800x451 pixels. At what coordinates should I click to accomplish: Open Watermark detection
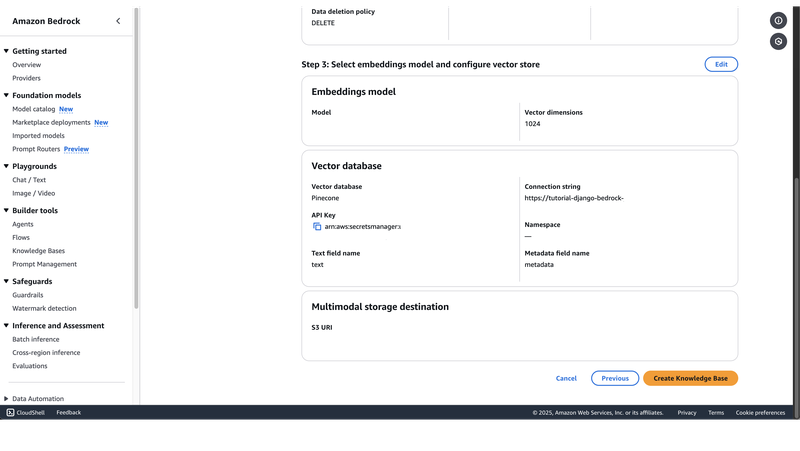click(x=44, y=308)
